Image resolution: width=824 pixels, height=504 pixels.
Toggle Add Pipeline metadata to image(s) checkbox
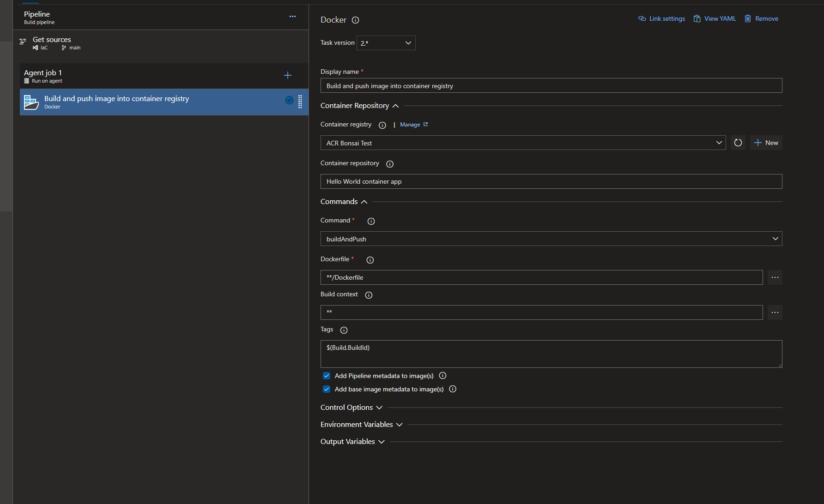(x=327, y=376)
